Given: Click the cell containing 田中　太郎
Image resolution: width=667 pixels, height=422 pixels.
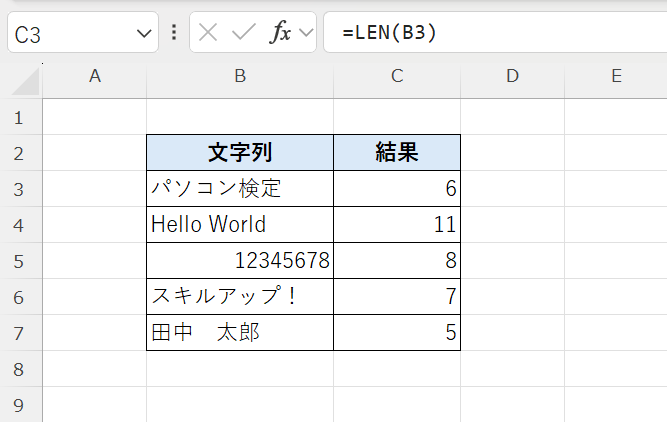Looking at the screenshot, I should [x=240, y=332].
